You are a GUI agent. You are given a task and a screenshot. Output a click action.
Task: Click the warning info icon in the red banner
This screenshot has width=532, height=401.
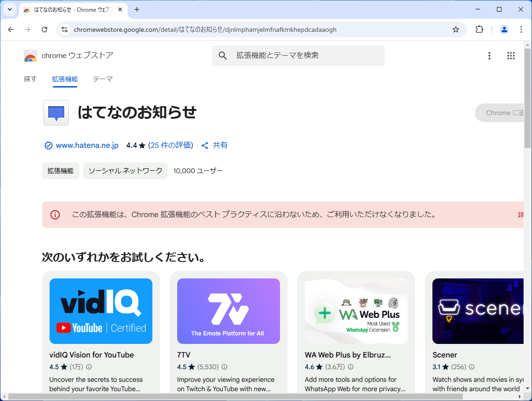(x=55, y=215)
